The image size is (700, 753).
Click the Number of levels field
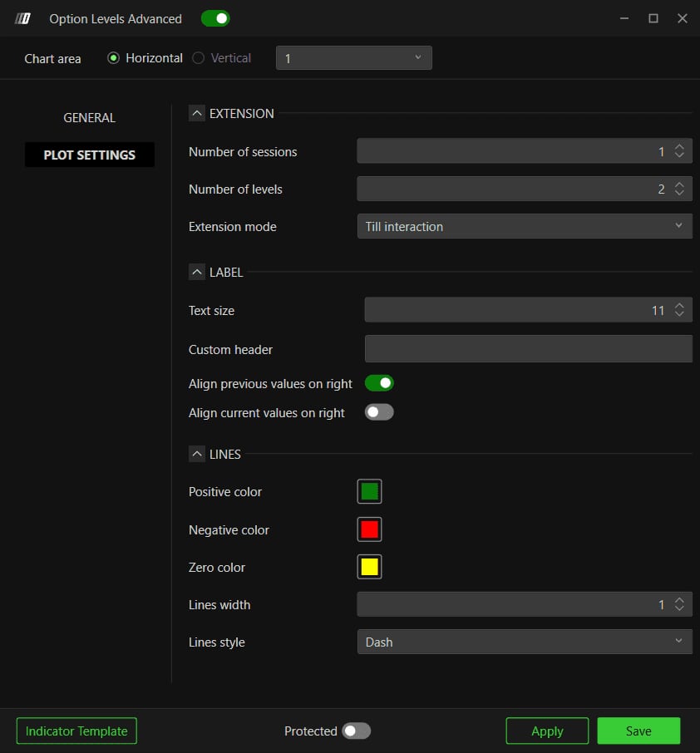click(524, 188)
